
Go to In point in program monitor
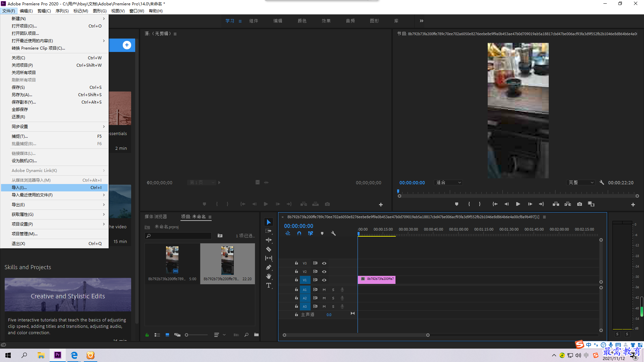point(495,204)
